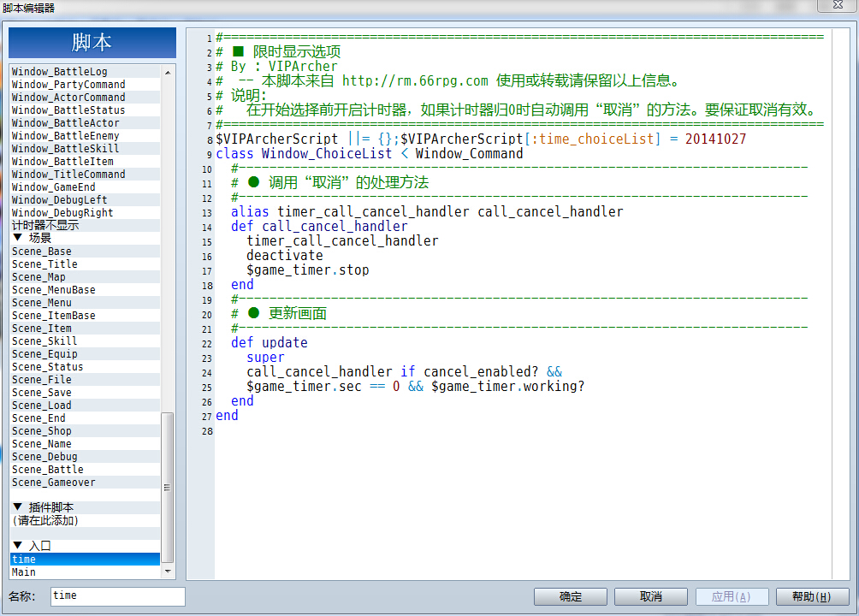Open the Scene_Base script

(x=85, y=252)
